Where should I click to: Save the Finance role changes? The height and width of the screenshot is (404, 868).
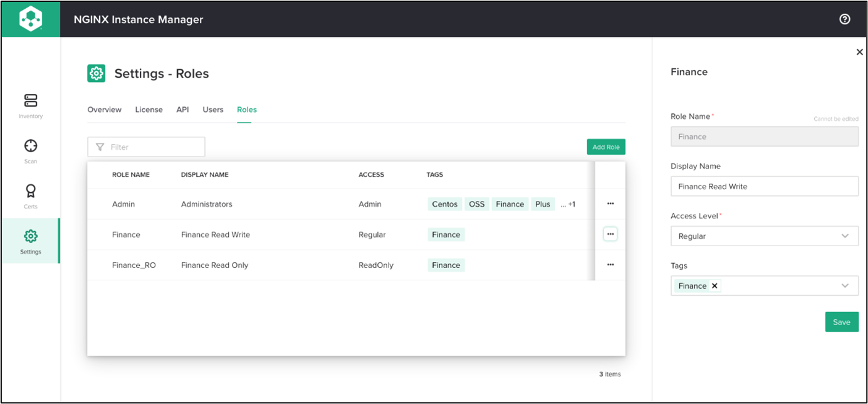pos(842,322)
